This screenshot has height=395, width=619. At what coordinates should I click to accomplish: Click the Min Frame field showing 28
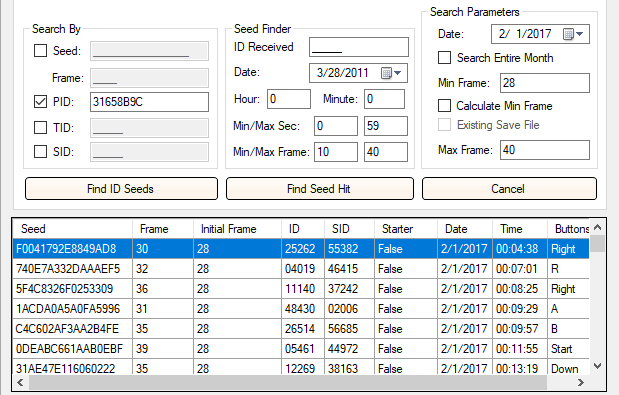pos(545,83)
